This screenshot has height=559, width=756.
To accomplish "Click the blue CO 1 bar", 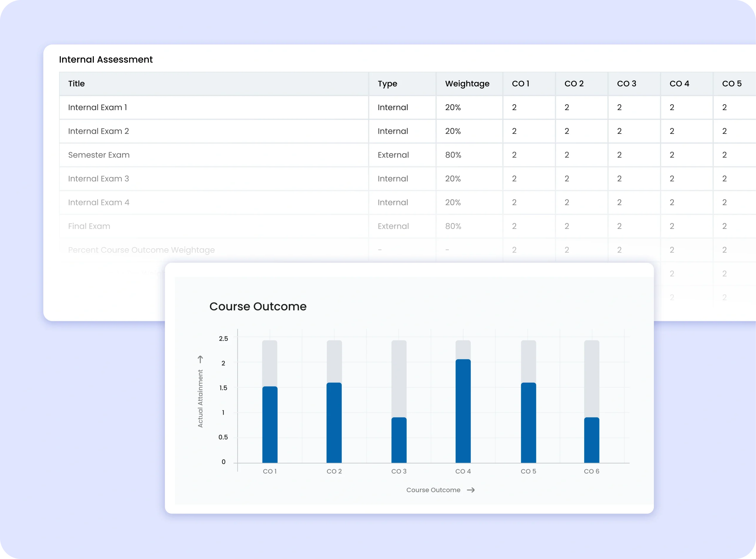I will 270,425.
